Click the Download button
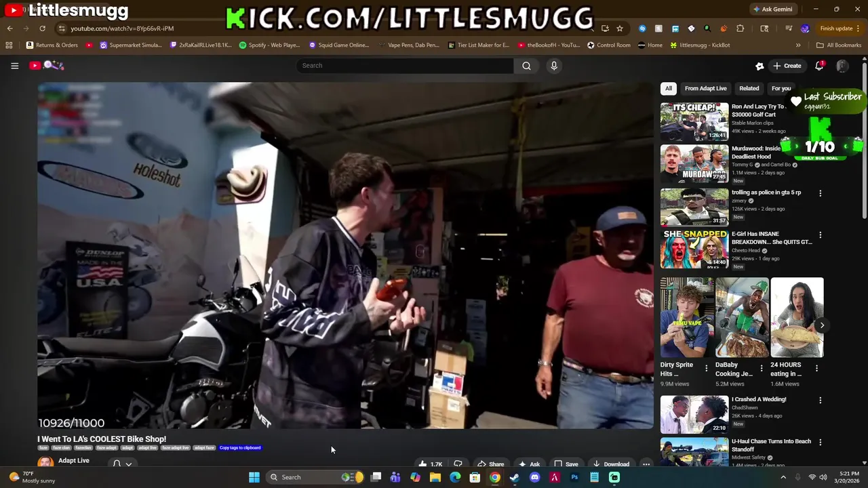The height and width of the screenshot is (488, 868). 610,464
